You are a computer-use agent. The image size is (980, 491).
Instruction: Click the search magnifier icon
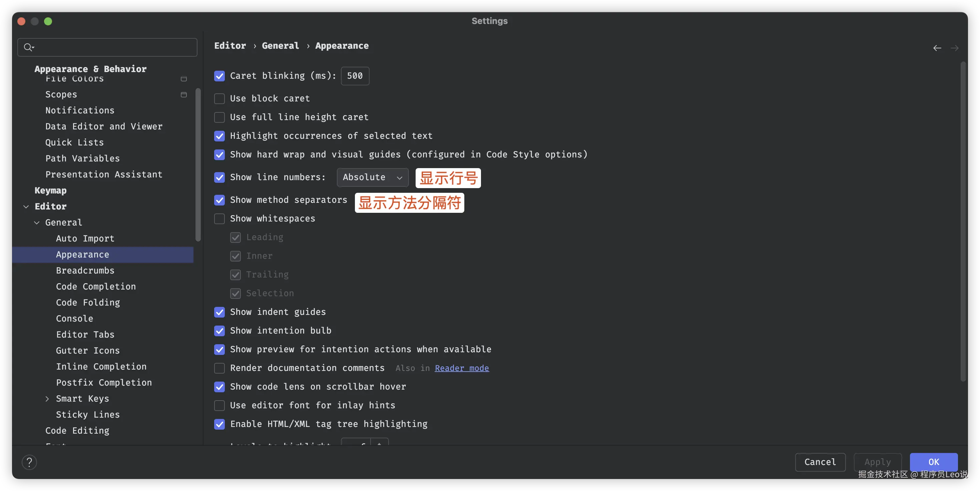pyautogui.click(x=29, y=47)
